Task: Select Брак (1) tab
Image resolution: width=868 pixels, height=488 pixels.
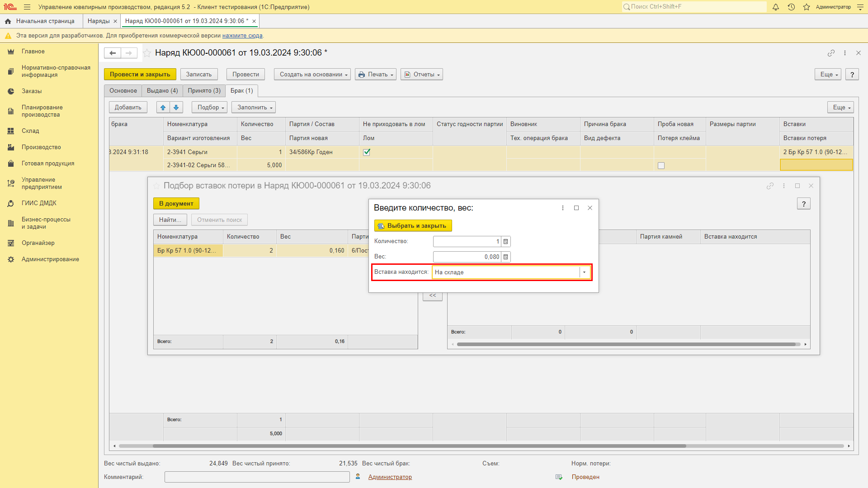Action: coord(242,91)
